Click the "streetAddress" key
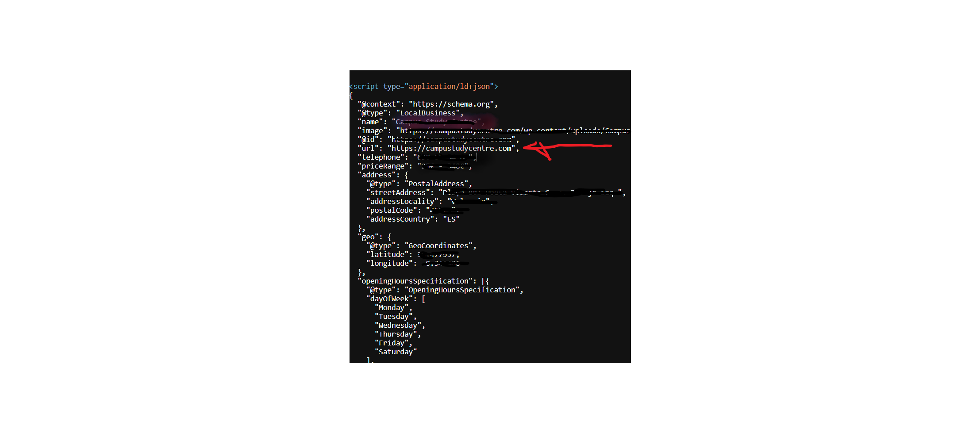Image resolution: width=980 pixels, height=433 pixels. coord(398,192)
